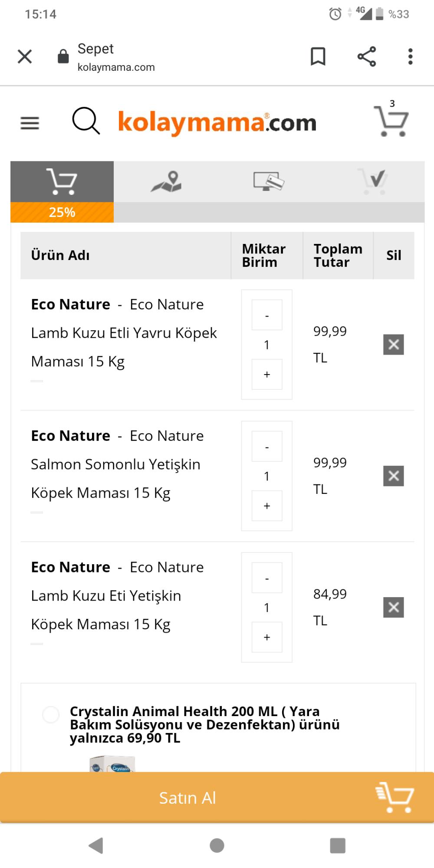The width and height of the screenshot is (434, 868).
Task: Remove Lamb Kuzu Etli Yavru Köpek Maması item
Action: point(394,345)
